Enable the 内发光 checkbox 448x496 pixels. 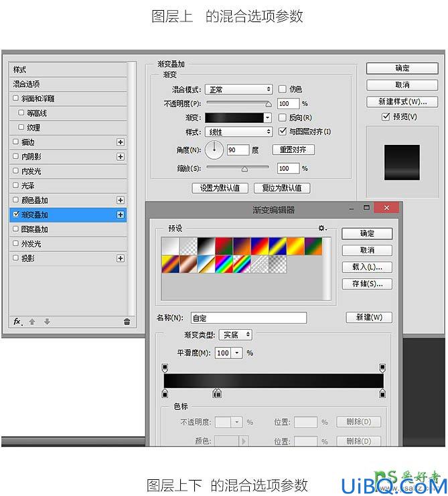(15, 171)
